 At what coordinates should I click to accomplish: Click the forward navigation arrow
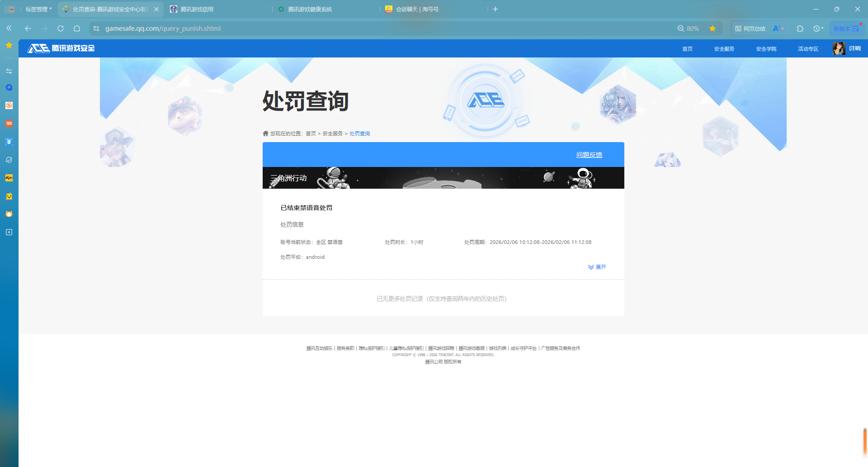click(x=44, y=28)
